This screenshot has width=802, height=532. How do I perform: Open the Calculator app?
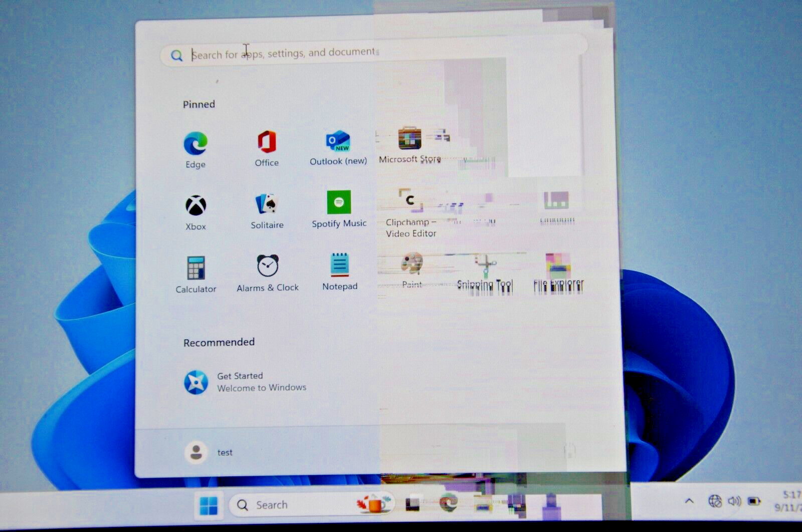196,275
